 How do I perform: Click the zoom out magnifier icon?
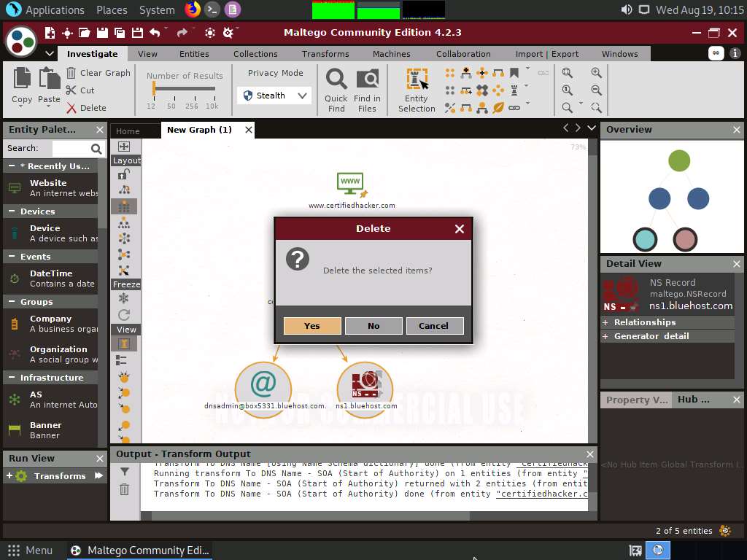tap(596, 90)
